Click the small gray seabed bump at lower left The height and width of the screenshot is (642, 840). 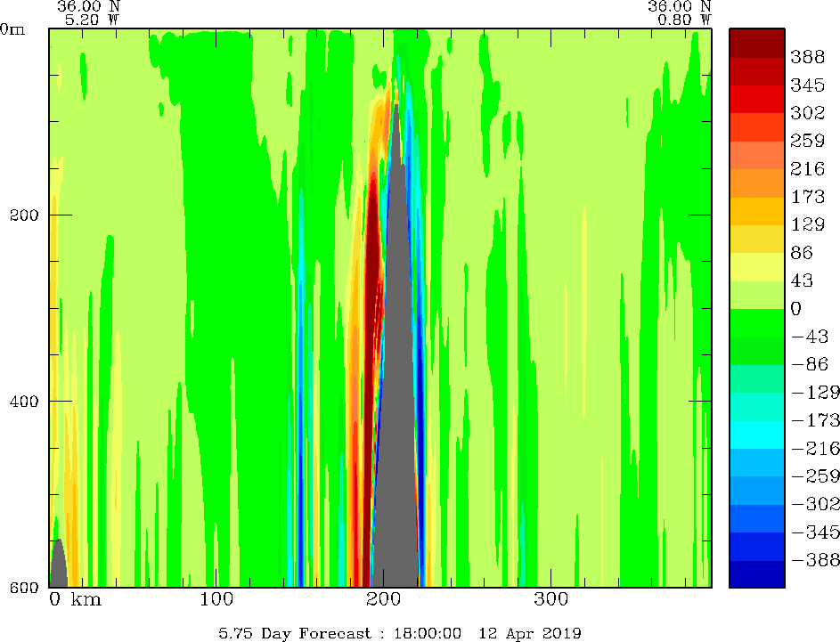pos(58,565)
